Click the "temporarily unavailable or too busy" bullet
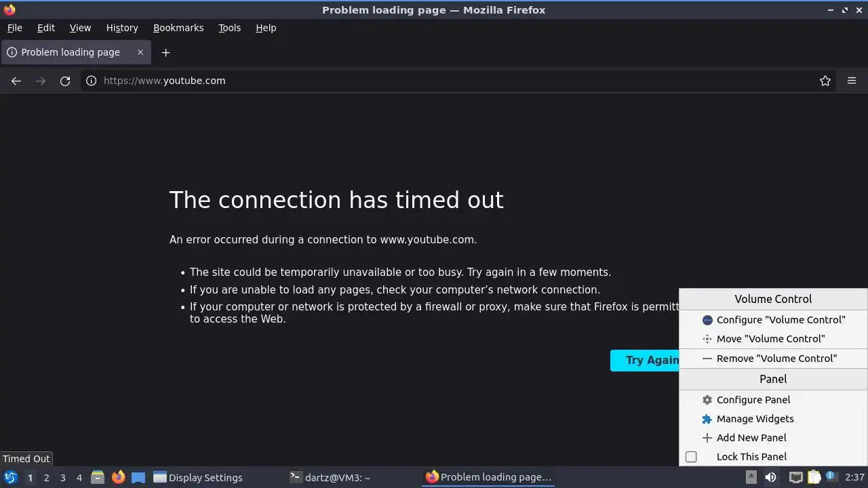 pyautogui.click(x=400, y=272)
